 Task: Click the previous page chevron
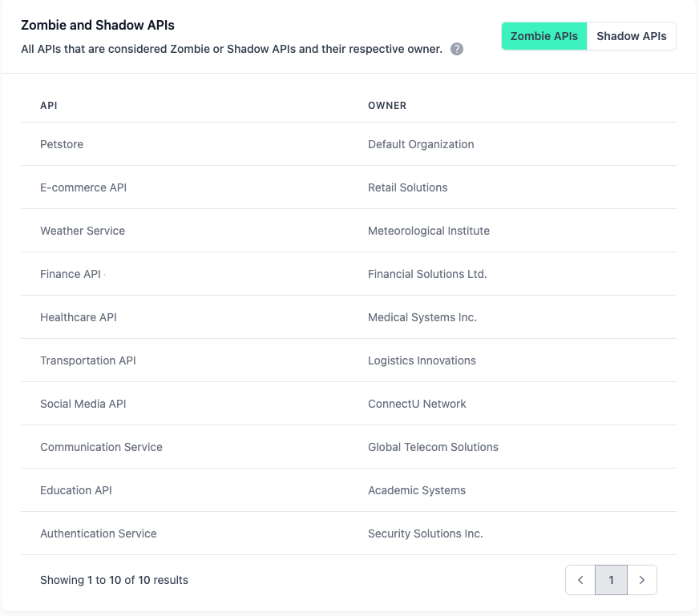580,579
